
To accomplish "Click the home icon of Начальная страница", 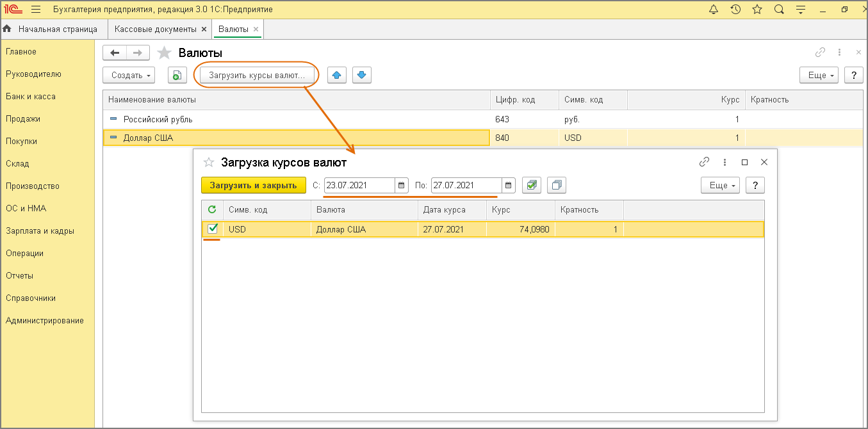I will [8, 29].
